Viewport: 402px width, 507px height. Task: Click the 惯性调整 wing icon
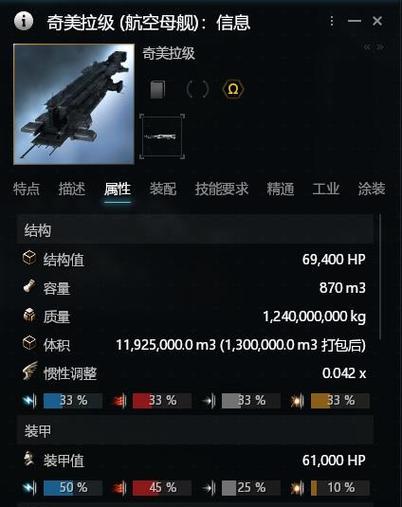pyautogui.click(x=30, y=371)
